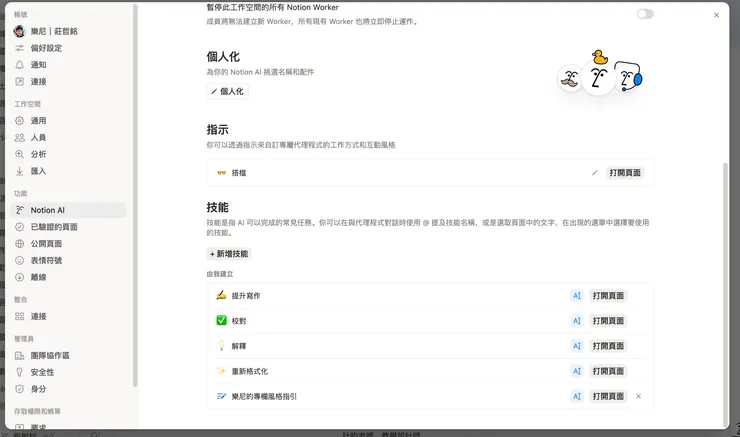Click the building icon beside 團隊協作區
This screenshot has width=740, height=437.
pyautogui.click(x=19, y=355)
